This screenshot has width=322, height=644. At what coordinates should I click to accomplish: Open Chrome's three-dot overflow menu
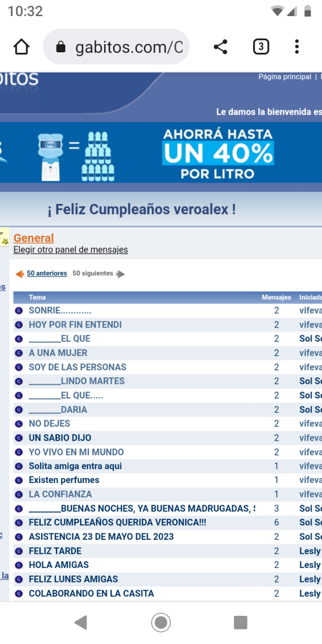click(297, 47)
